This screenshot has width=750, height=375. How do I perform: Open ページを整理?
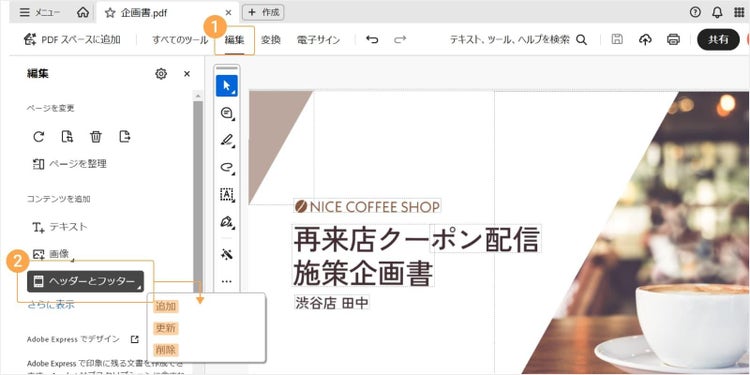click(x=69, y=164)
